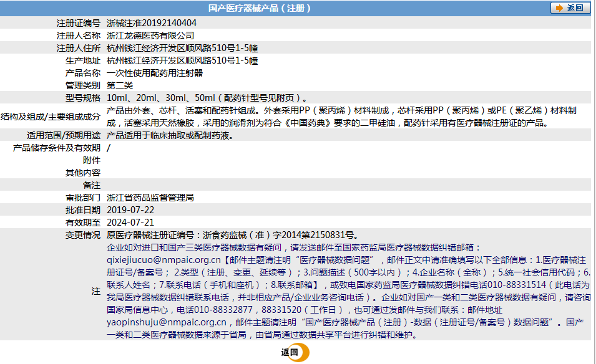The image size is (596, 364).
Task: Click the label 附件
Action: tap(92, 161)
